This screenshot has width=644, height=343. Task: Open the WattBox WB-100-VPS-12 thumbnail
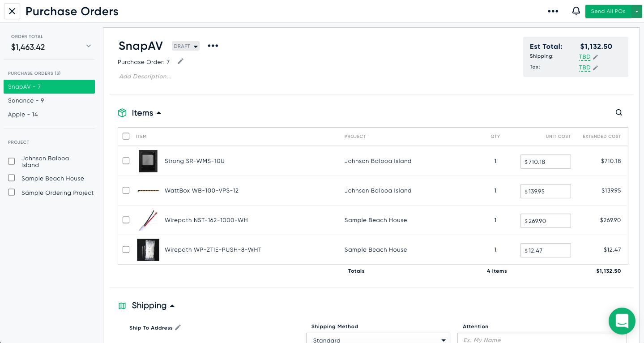[x=148, y=191]
